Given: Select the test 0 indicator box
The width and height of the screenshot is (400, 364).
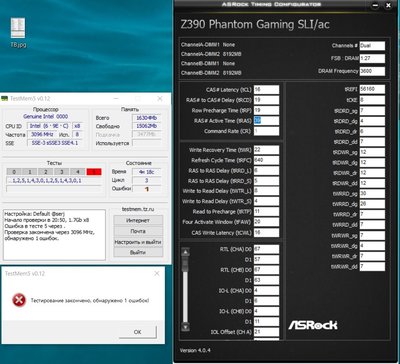Looking at the screenshot, I should coord(14,172).
